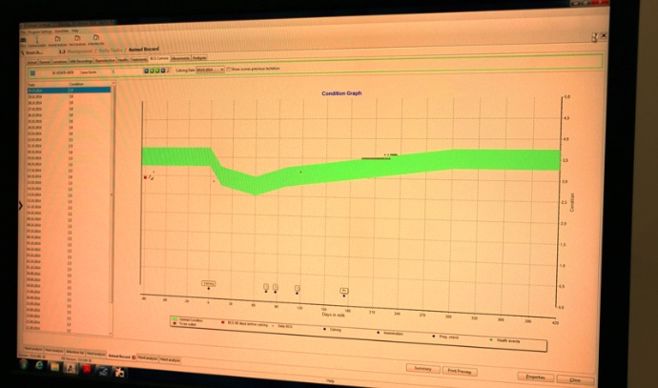Tick the show curves previous lactation checkbox

pos(229,69)
